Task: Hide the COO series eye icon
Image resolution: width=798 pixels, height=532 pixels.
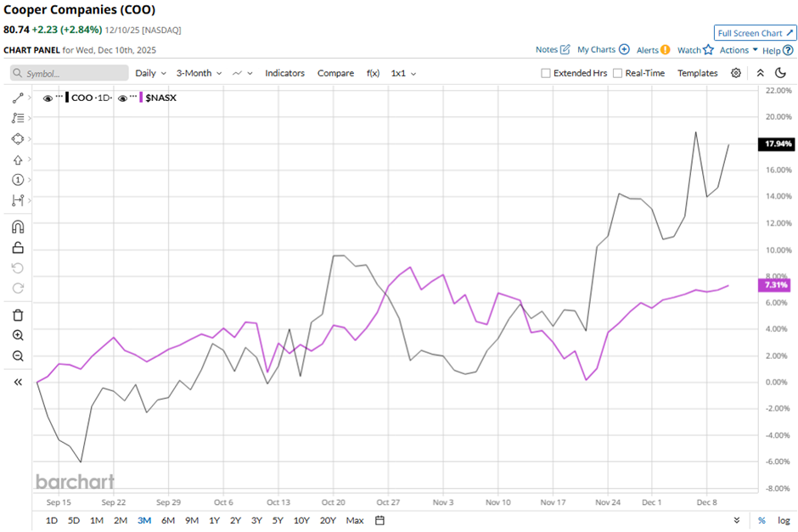Action: [x=48, y=98]
